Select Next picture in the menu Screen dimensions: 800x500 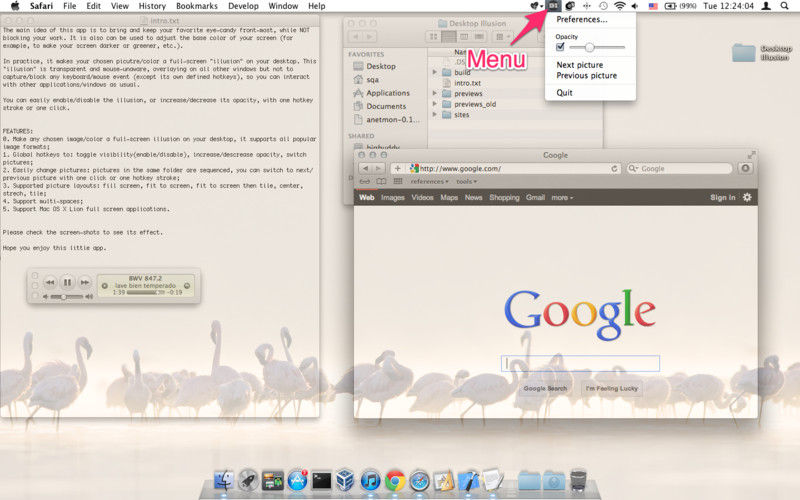pyautogui.click(x=580, y=65)
